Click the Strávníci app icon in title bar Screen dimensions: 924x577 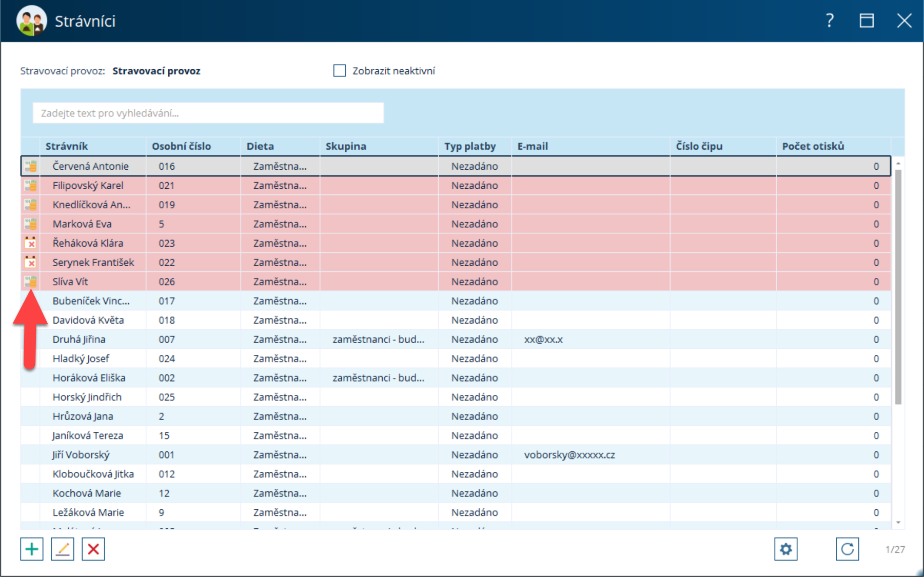point(32,21)
